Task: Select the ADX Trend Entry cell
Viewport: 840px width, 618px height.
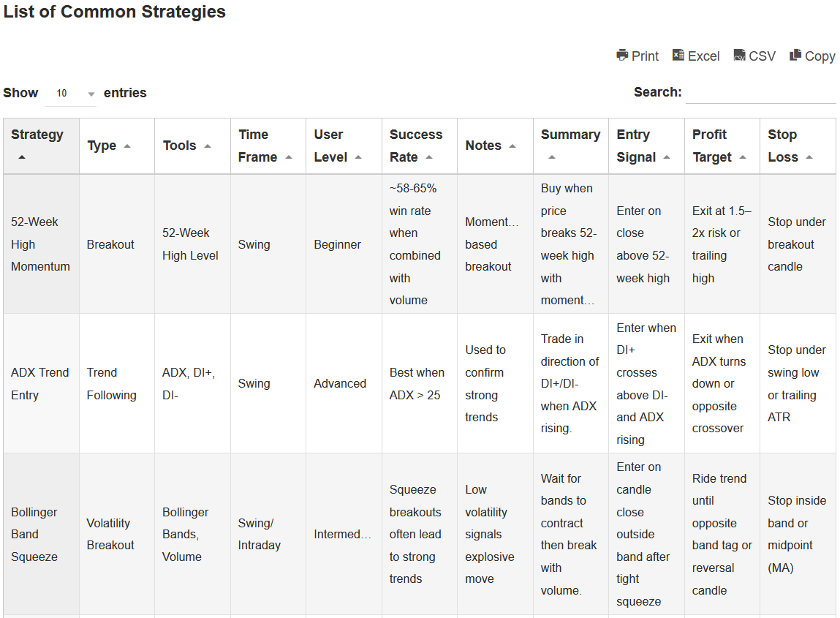Action: (x=40, y=383)
